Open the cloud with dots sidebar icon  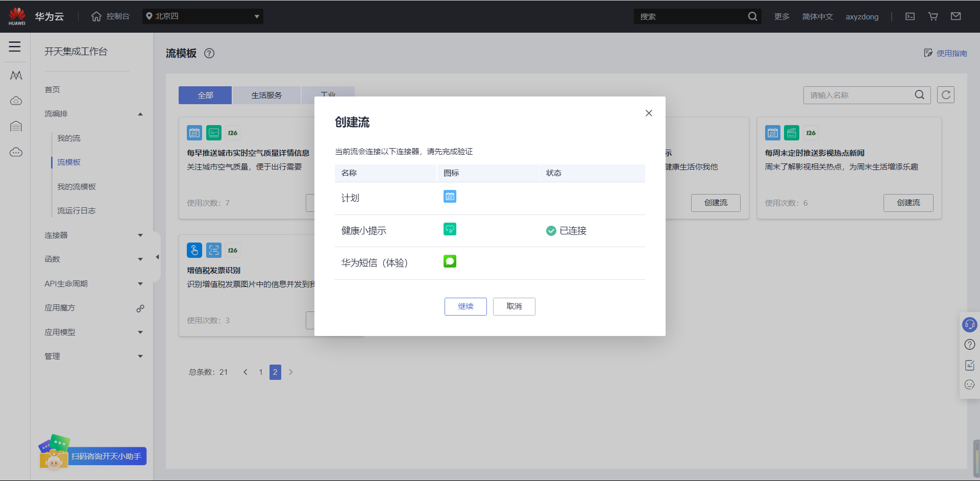click(x=16, y=152)
